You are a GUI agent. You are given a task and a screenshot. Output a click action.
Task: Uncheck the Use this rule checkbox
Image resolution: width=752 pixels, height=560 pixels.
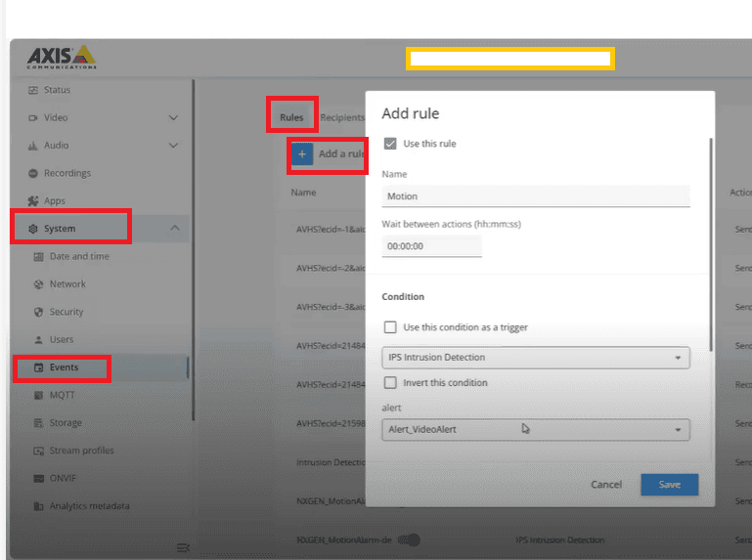point(390,144)
